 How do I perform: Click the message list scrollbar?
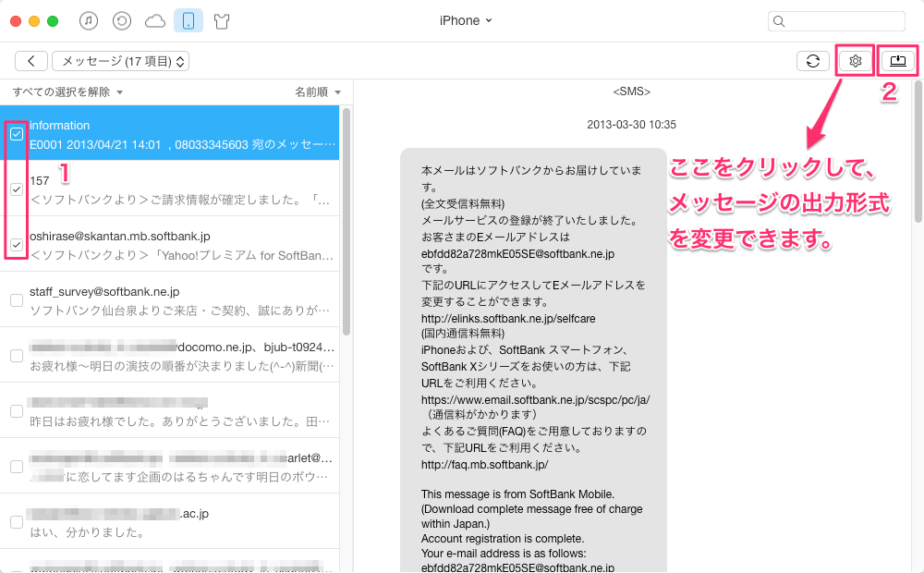tap(346, 221)
